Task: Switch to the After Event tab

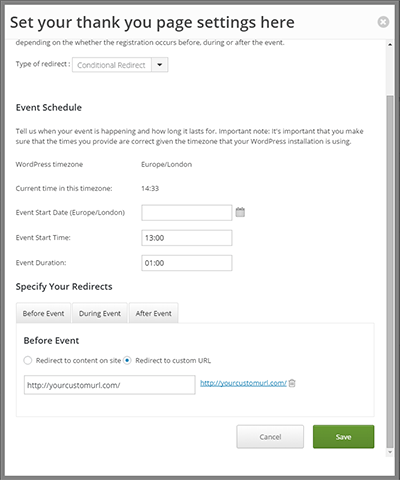Action: [x=153, y=313]
